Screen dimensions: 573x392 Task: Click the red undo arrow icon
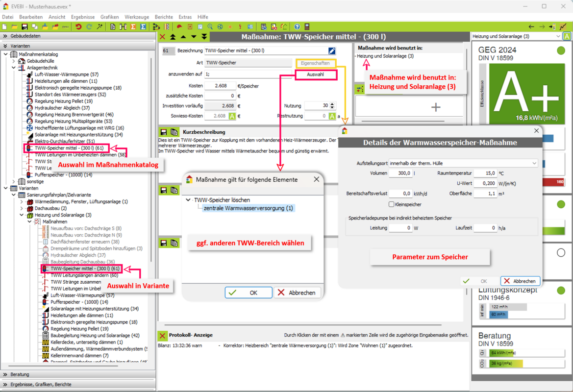coord(78,26)
